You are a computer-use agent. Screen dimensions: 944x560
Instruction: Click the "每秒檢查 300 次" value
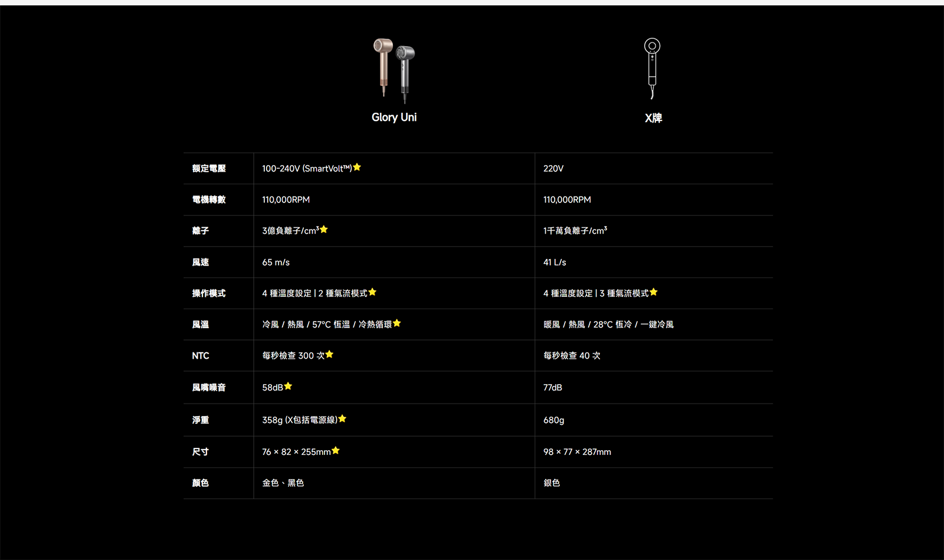[x=294, y=356]
